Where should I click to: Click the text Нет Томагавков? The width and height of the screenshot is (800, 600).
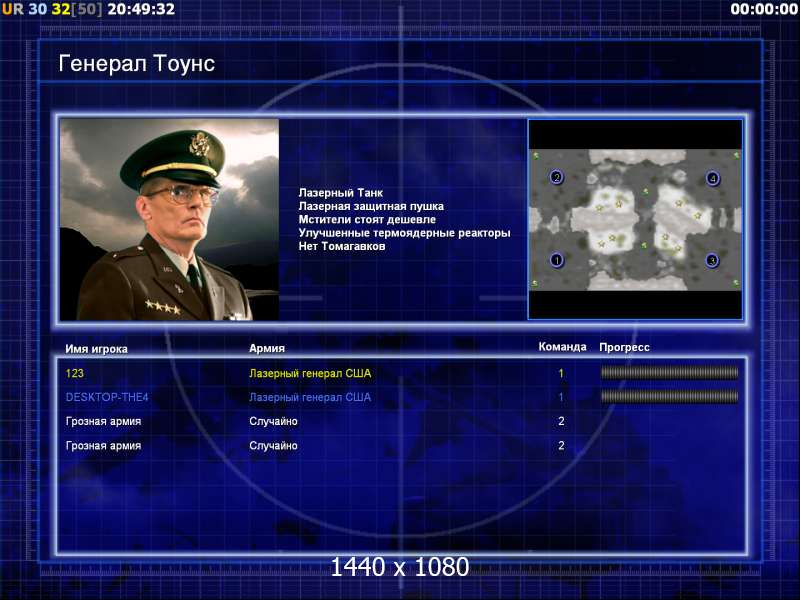[x=342, y=246]
